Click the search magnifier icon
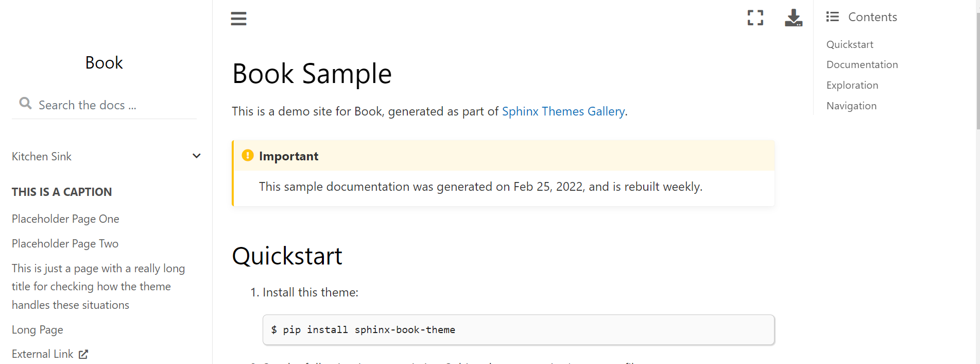The height and width of the screenshot is (364, 980). [x=25, y=104]
